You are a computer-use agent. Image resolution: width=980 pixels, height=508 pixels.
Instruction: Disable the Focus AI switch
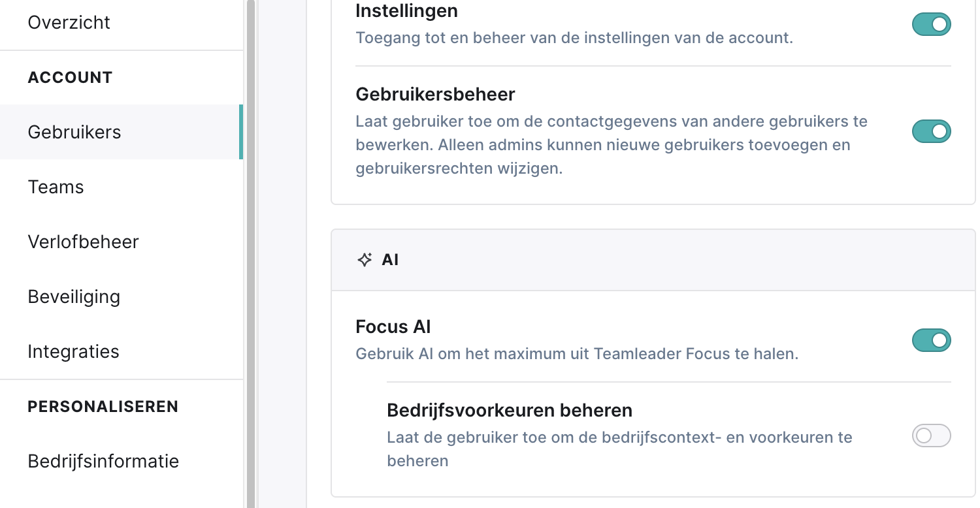[x=932, y=340]
